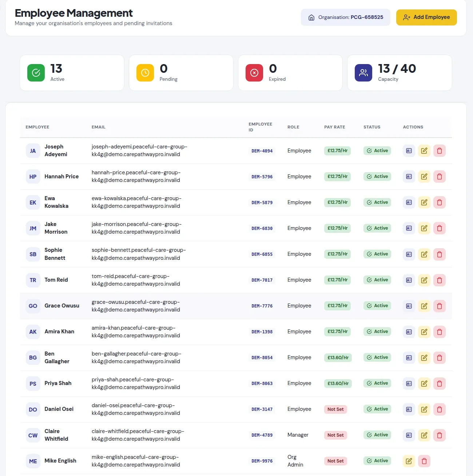Open ID card icon for Tom Reid
Image resolution: width=473 pixels, height=476 pixels.
[x=409, y=280]
